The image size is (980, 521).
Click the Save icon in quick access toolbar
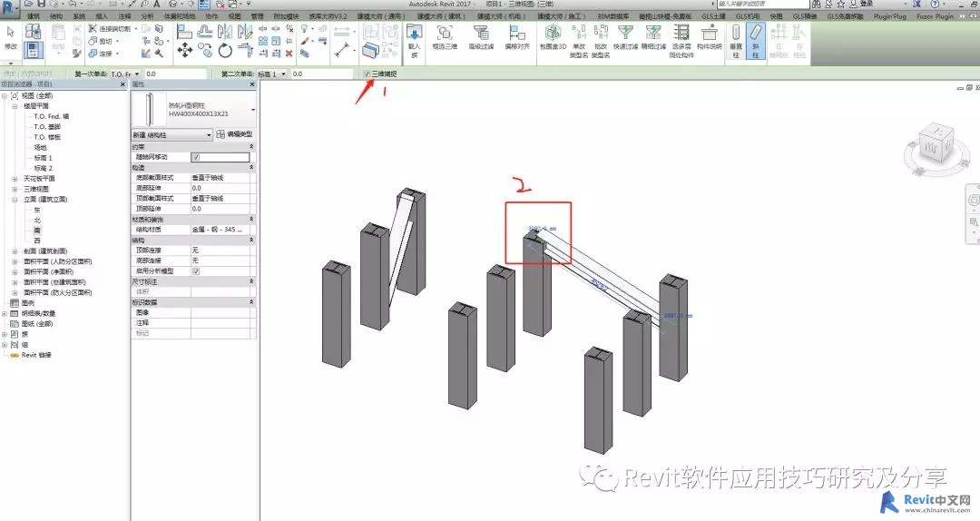click(x=41, y=4)
